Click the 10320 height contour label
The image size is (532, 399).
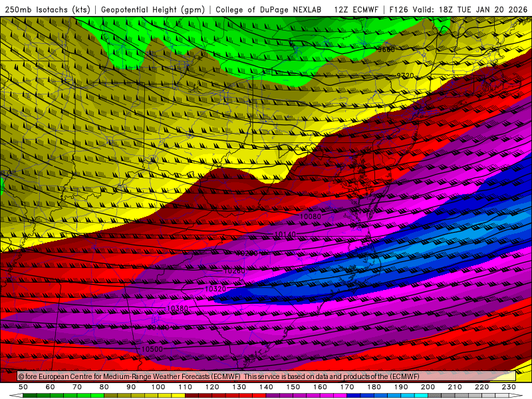[x=215, y=289]
